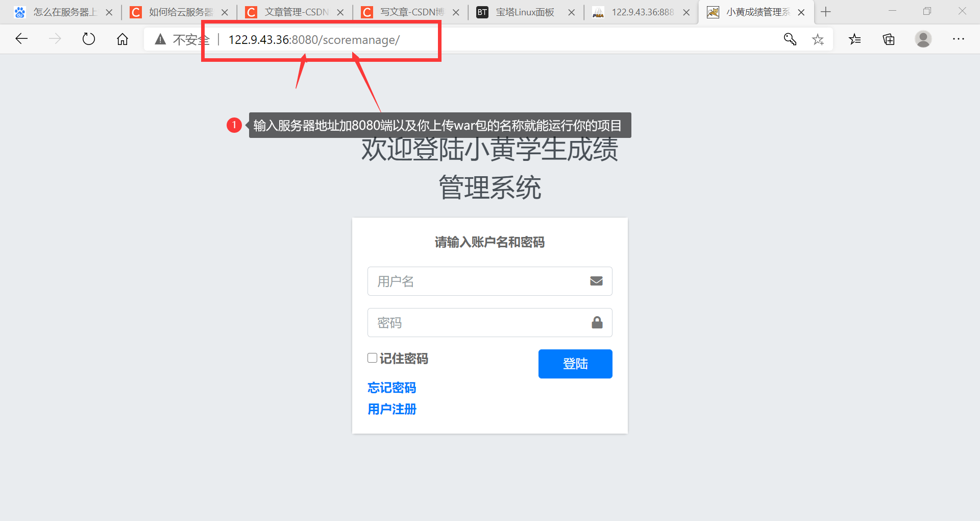Image resolution: width=980 pixels, height=521 pixels.
Task: Open the 用户注册 registration link
Action: pyautogui.click(x=391, y=409)
